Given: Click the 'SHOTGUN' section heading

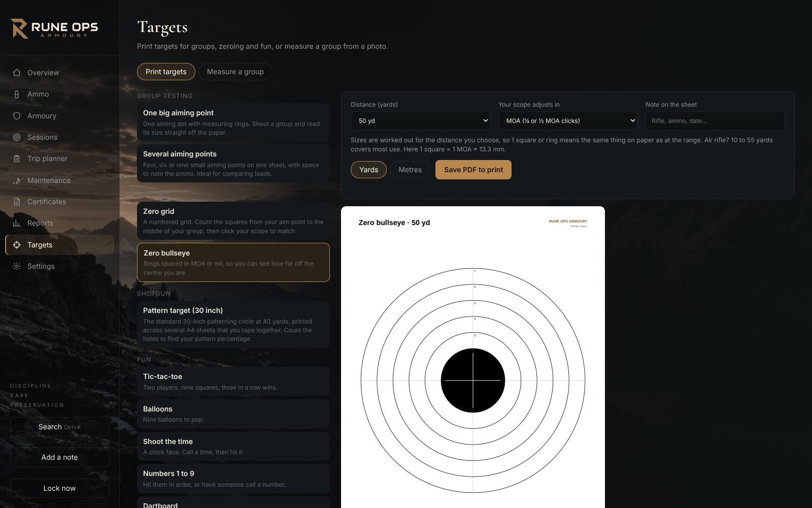Looking at the screenshot, I should 154,294.
